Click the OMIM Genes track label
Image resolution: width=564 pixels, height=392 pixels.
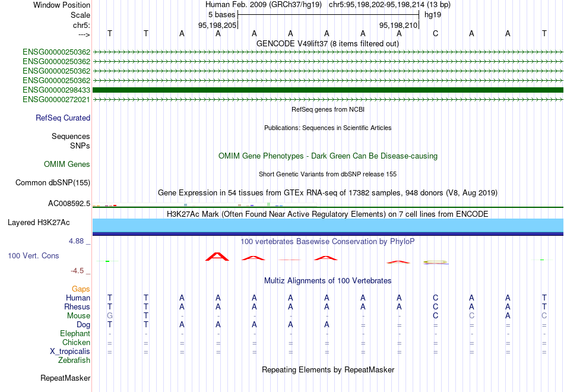tap(67, 164)
